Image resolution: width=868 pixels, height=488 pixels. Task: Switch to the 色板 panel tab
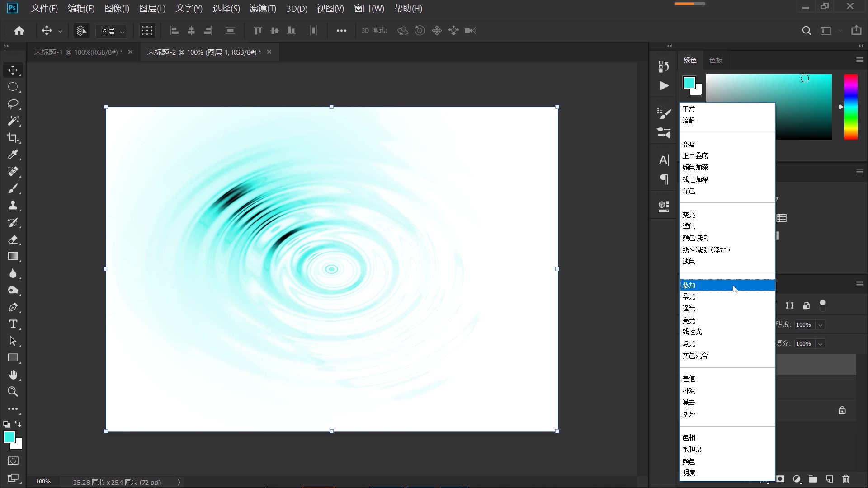(716, 60)
